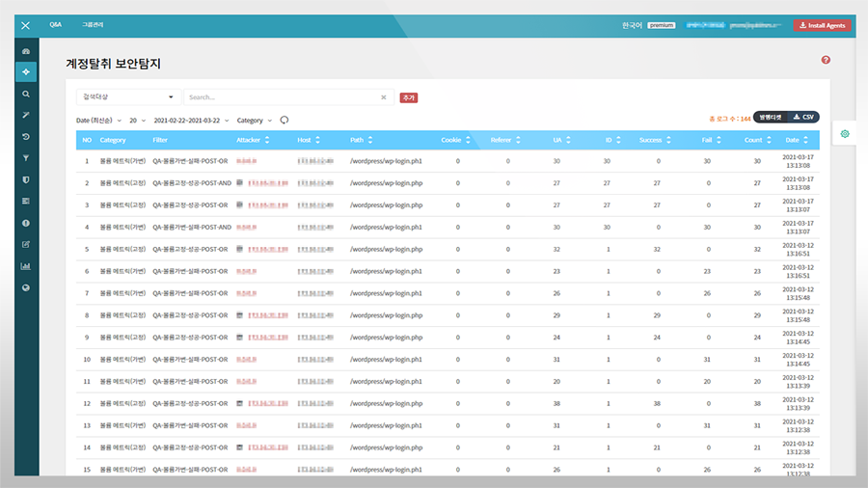Click the blurred attacker IP in row 8
The width and height of the screenshot is (868, 488).
[268, 315]
